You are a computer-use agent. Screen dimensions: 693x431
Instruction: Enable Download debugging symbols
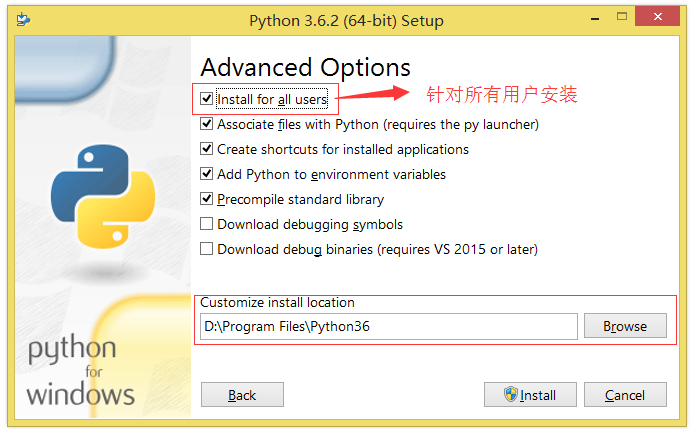pyautogui.click(x=207, y=224)
